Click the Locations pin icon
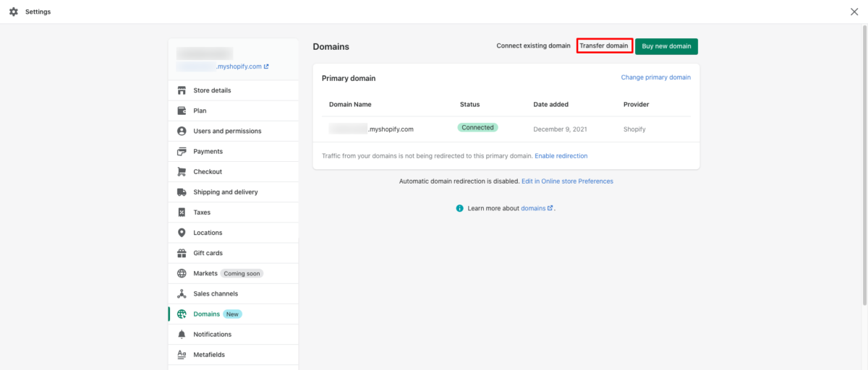The height and width of the screenshot is (370, 868). click(x=182, y=233)
